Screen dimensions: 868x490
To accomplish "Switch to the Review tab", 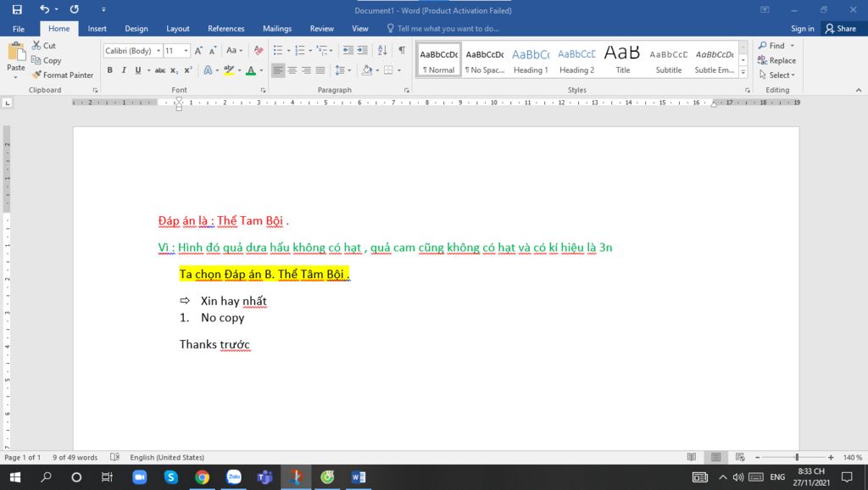I will click(321, 28).
